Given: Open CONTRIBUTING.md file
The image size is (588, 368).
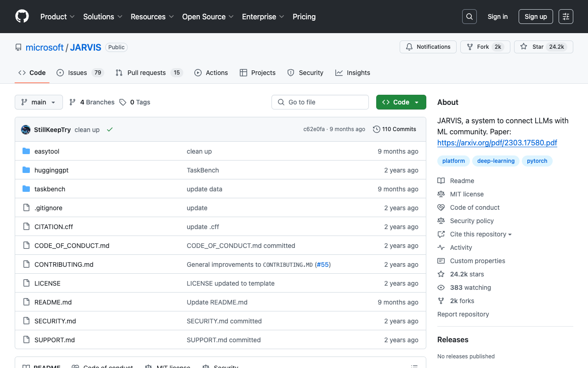Looking at the screenshot, I should coord(64,264).
